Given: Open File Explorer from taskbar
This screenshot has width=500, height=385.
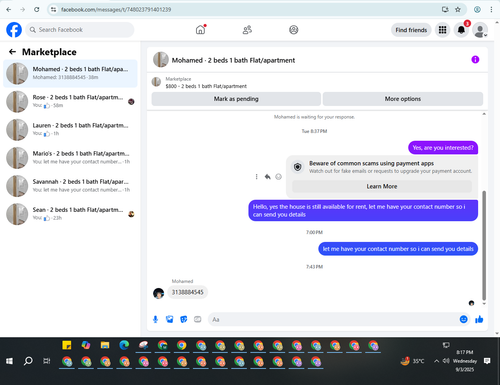Looking at the screenshot, I should click(105, 345).
